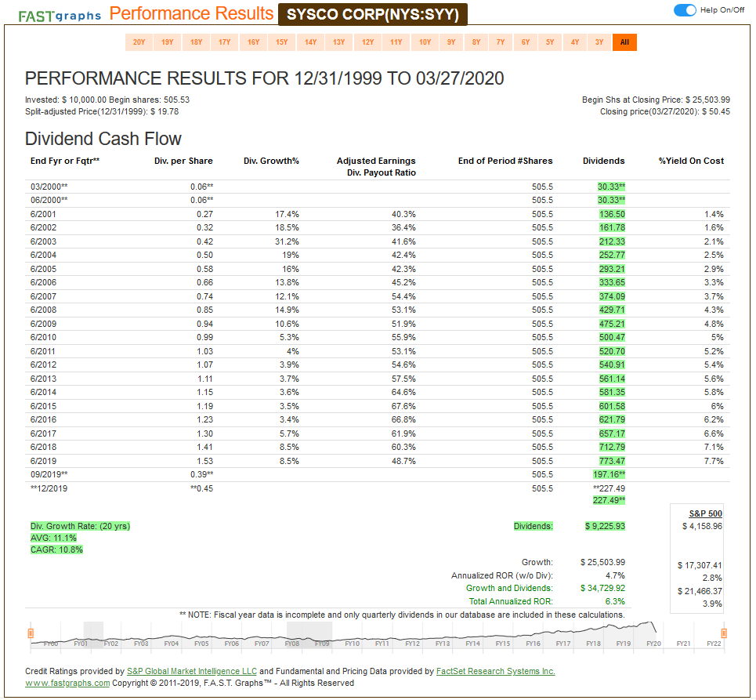Click the End Fyr or Fqtr** header
756x700 pixels.
(65, 161)
